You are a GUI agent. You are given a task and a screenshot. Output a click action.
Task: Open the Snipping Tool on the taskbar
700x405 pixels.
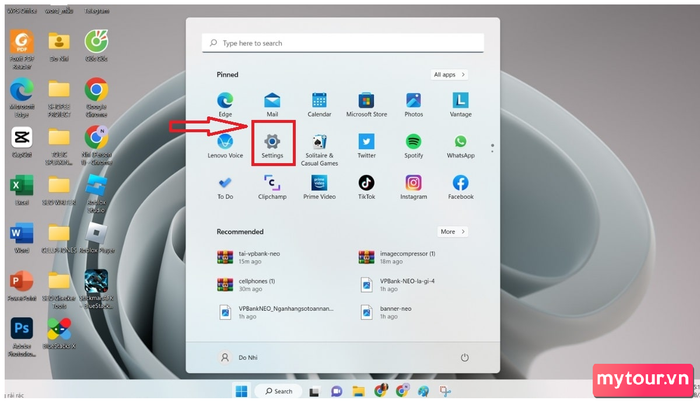point(445,391)
